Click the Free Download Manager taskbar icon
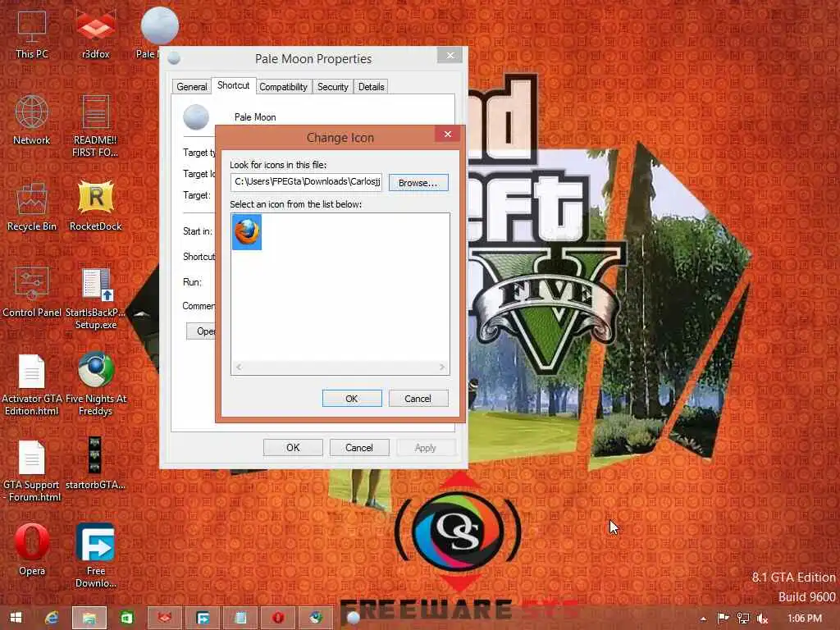Image resolution: width=840 pixels, height=630 pixels. [x=203, y=618]
